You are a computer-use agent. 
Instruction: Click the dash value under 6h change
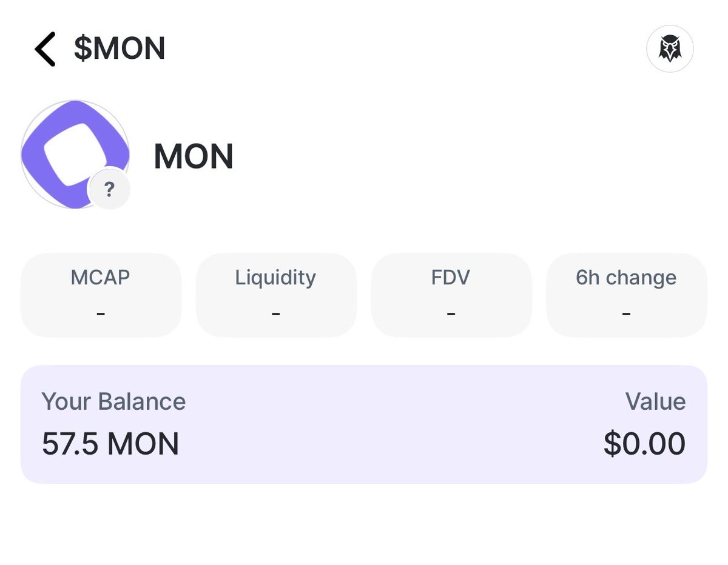pyautogui.click(x=626, y=314)
